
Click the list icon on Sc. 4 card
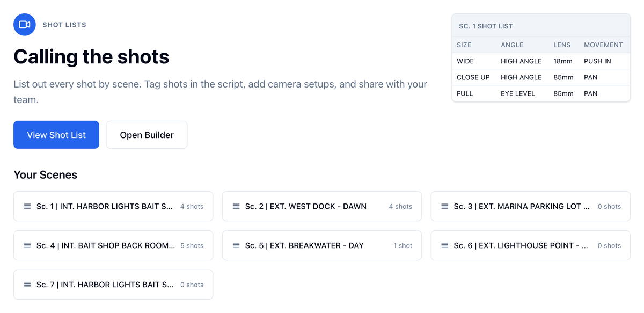pyautogui.click(x=27, y=245)
